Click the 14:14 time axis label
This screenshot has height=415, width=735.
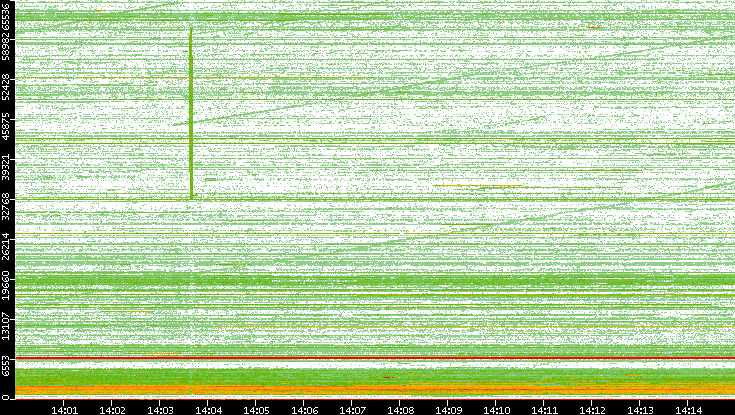pos(689,410)
